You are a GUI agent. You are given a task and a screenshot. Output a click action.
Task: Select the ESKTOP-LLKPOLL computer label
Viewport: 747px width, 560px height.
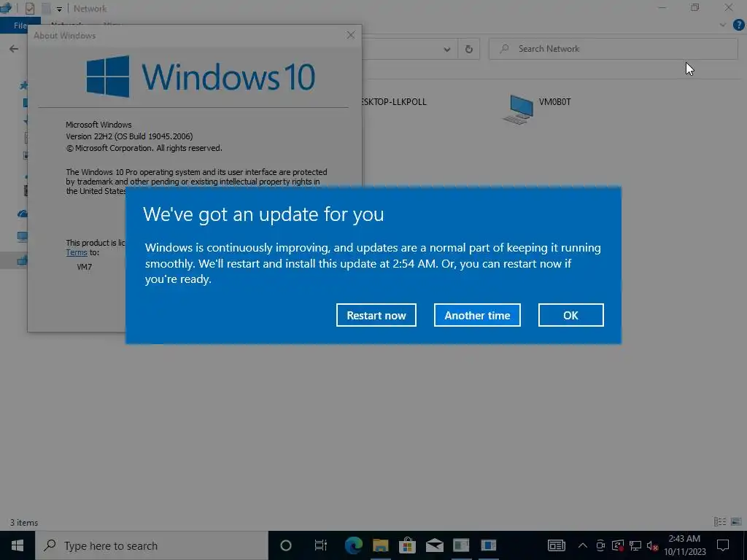coord(393,102)
